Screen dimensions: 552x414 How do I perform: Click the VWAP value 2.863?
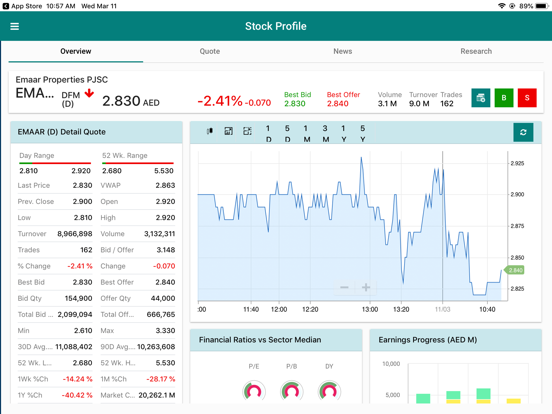click(x=165, y=186)
